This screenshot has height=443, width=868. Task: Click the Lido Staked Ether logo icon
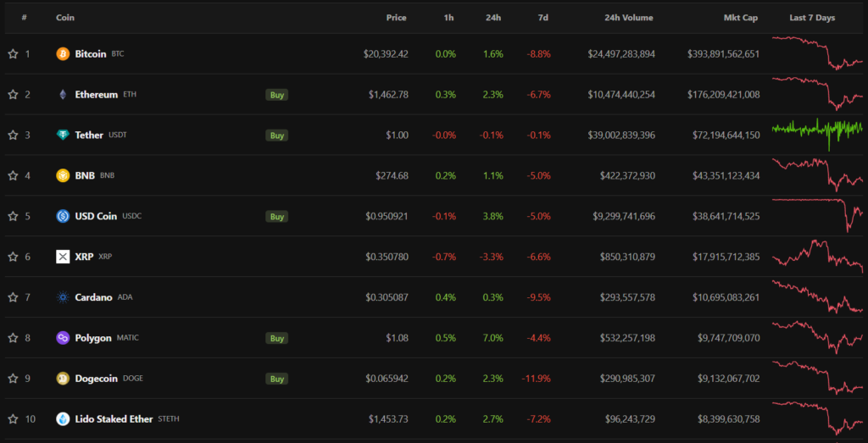(63, 419)
